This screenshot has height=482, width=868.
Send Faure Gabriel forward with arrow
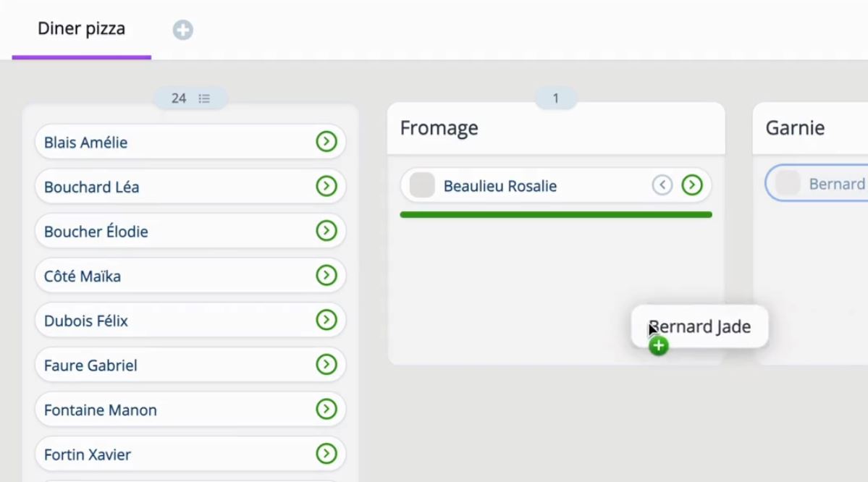pyautogui.click(x=326, y=365)
